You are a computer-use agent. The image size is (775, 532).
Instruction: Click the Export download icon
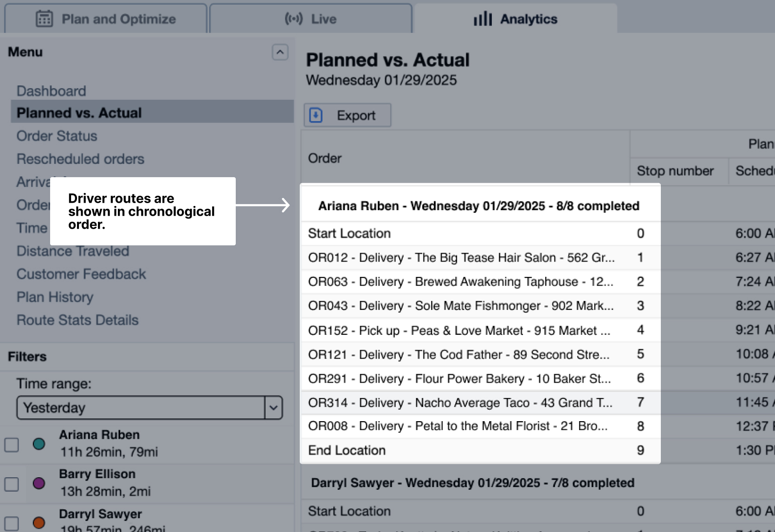[316, 115]
